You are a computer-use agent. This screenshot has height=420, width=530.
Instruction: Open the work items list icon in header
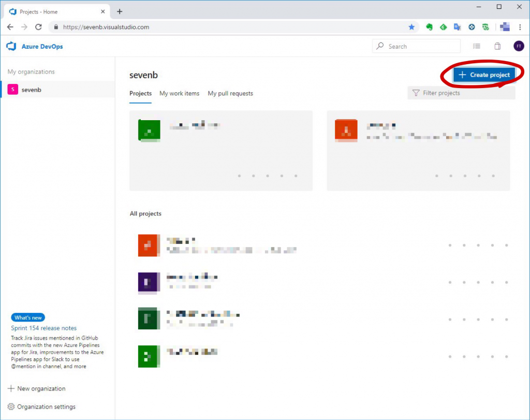[477, 46]
